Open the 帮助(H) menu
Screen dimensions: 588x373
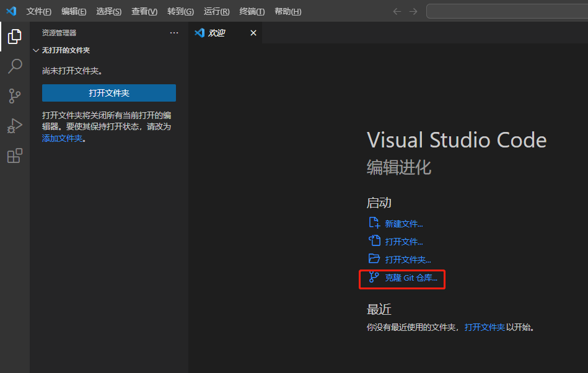point(288,12)
